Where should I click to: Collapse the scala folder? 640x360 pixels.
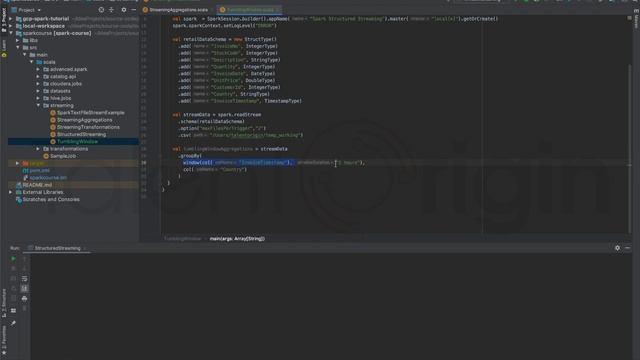32,62
